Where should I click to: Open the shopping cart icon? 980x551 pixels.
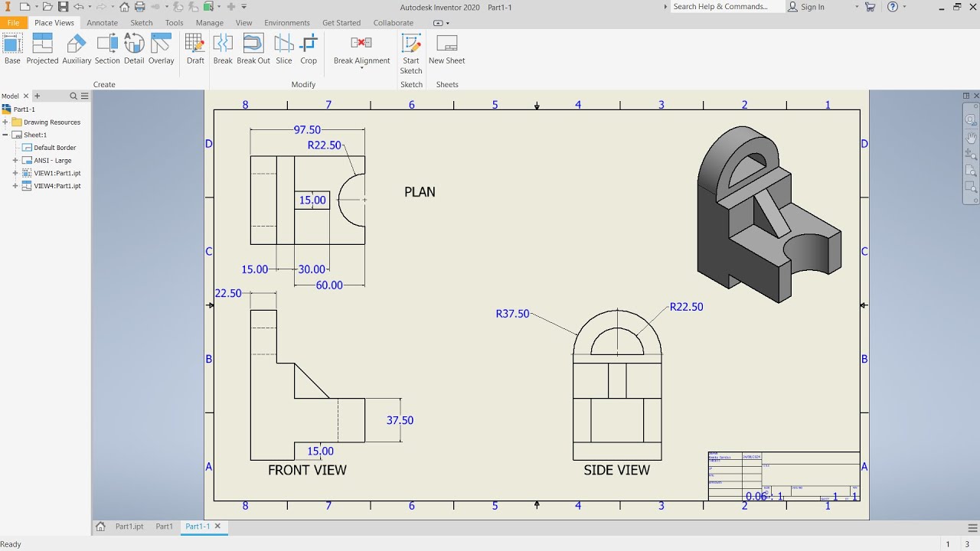tap(870, 7)
